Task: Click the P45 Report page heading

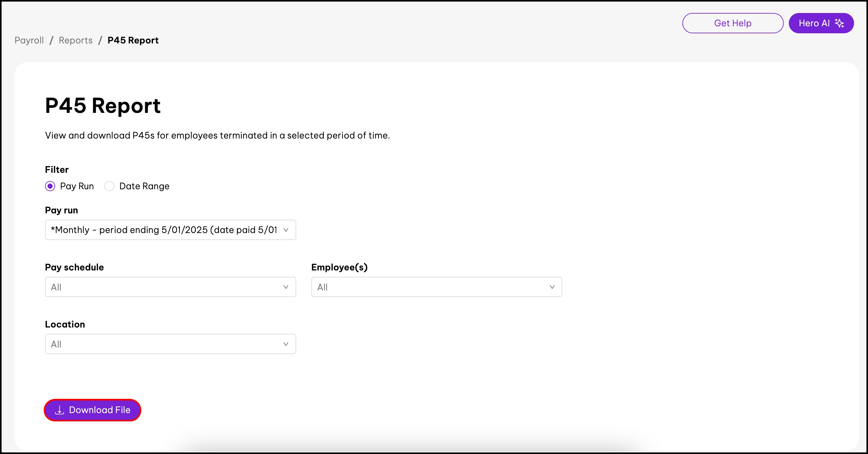Action: point(103,105)
